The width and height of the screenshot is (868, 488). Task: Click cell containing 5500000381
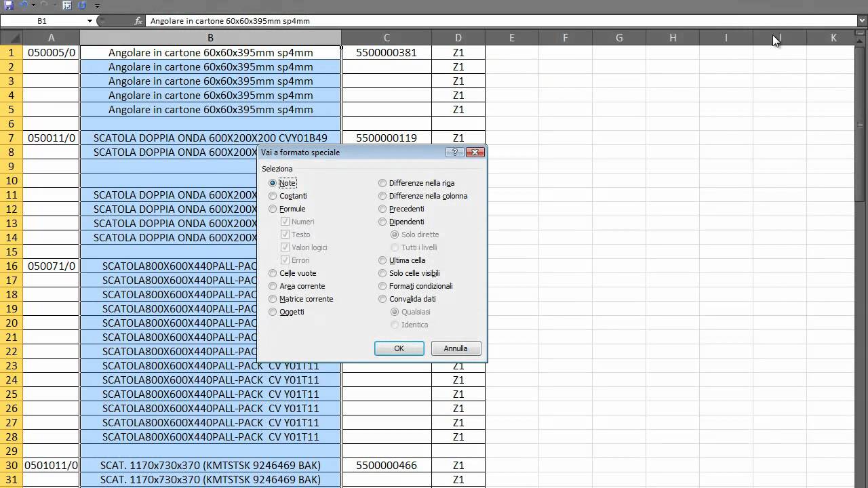coord(387,52)
